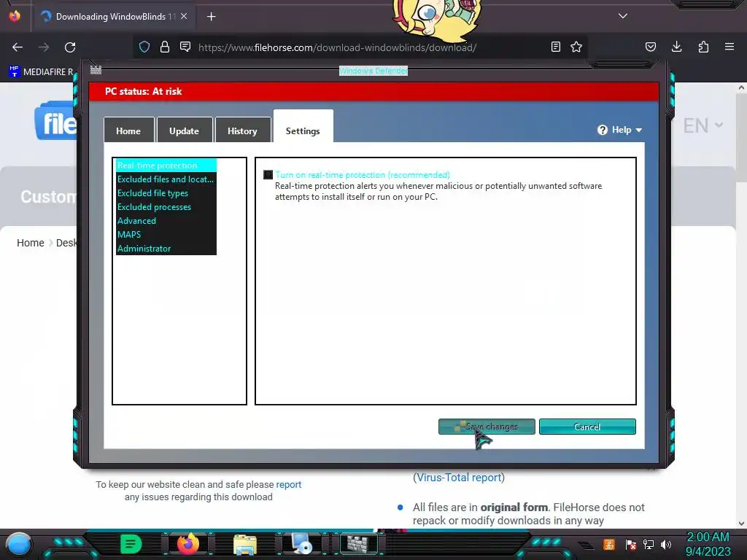Toggle reader view icon
This screenshot has height=560, width=747.
click(555, 47)
